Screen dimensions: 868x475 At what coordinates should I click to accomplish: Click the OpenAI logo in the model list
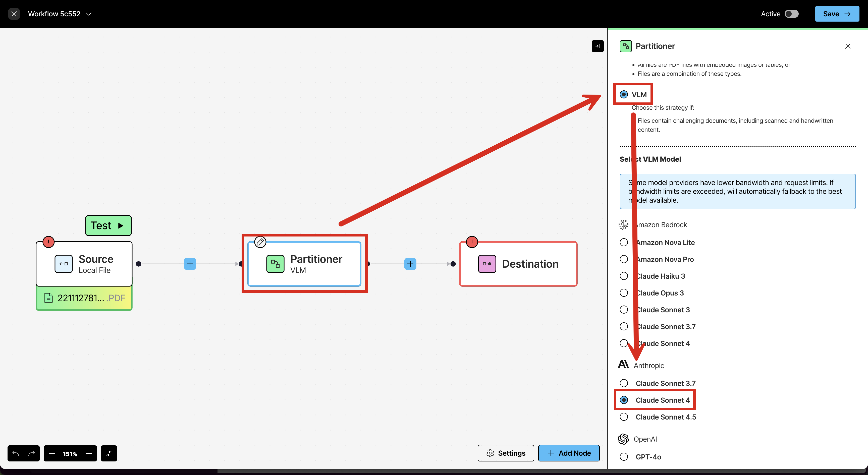tap(623, 439)
